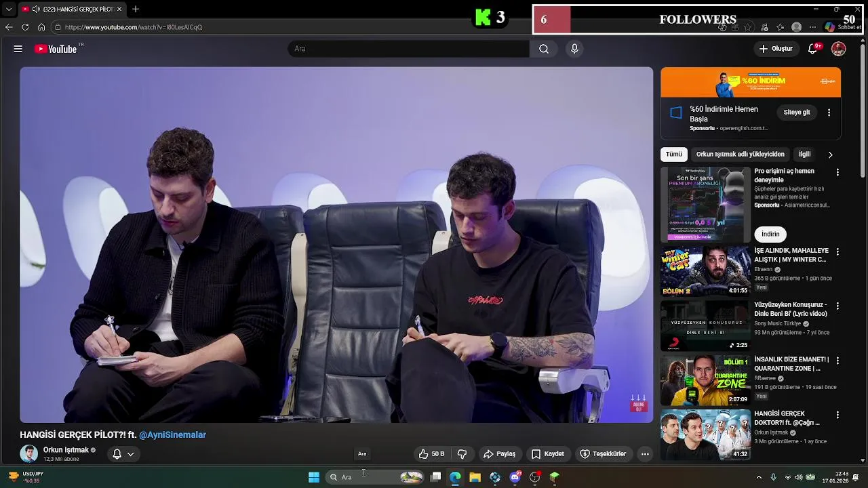
Task: Open the Copilot Sohbet et button
Action: click(x=843, y=27)
